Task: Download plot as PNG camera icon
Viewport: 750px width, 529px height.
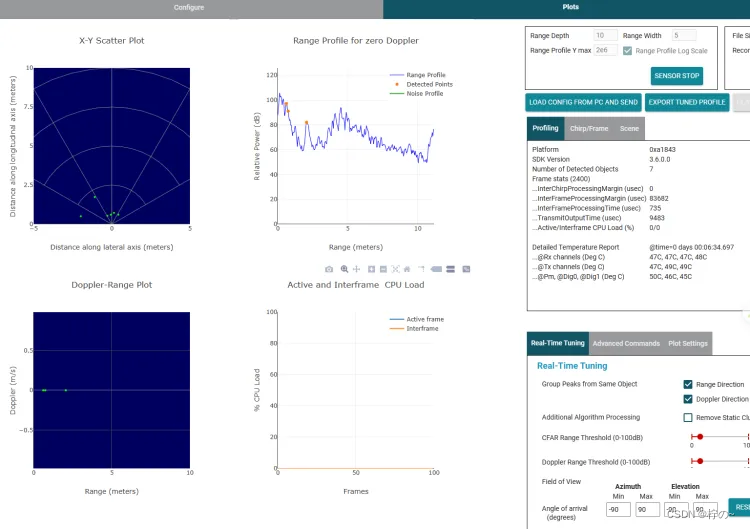Action: tap(329, 269)
